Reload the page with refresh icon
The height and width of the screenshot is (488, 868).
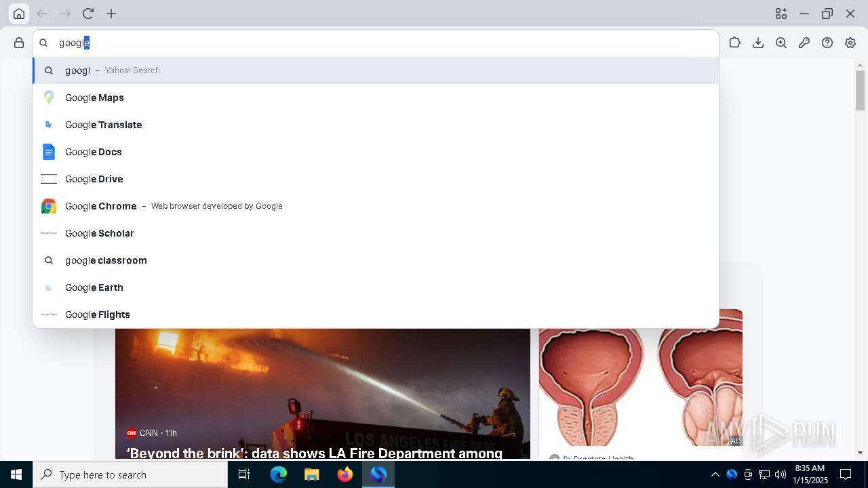[x=88, y=14]
